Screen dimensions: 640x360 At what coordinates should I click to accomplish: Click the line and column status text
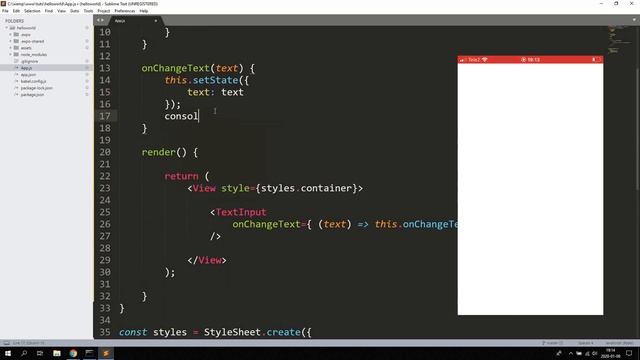[x=29, y=343]
